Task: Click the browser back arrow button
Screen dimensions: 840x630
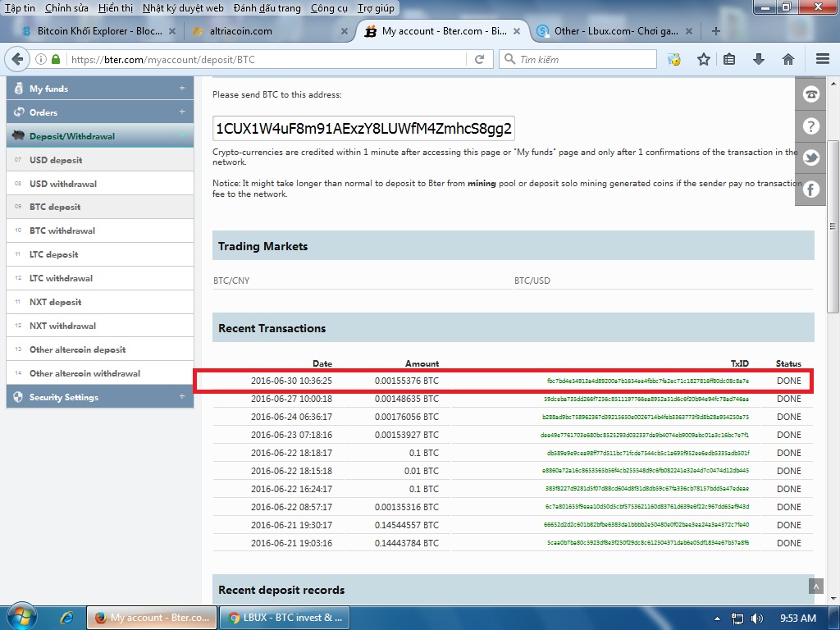Action: (17, 59)
